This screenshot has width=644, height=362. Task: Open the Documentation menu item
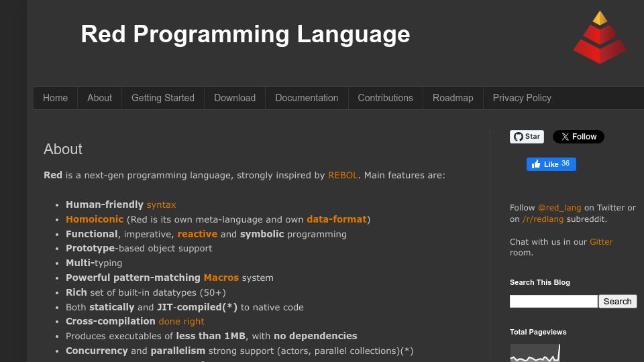(x=307, y=98)
